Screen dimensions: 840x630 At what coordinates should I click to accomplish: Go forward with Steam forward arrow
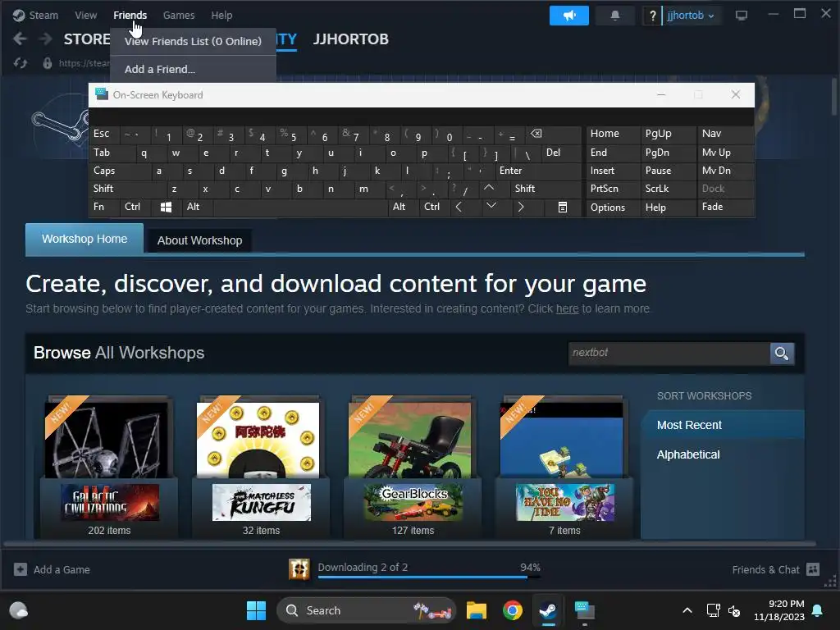coord(46,39)
